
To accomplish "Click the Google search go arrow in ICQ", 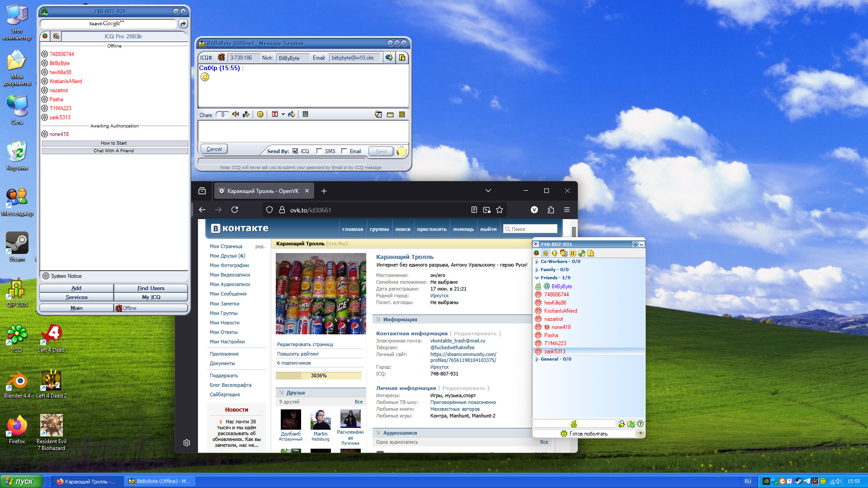I will [183, 23].
